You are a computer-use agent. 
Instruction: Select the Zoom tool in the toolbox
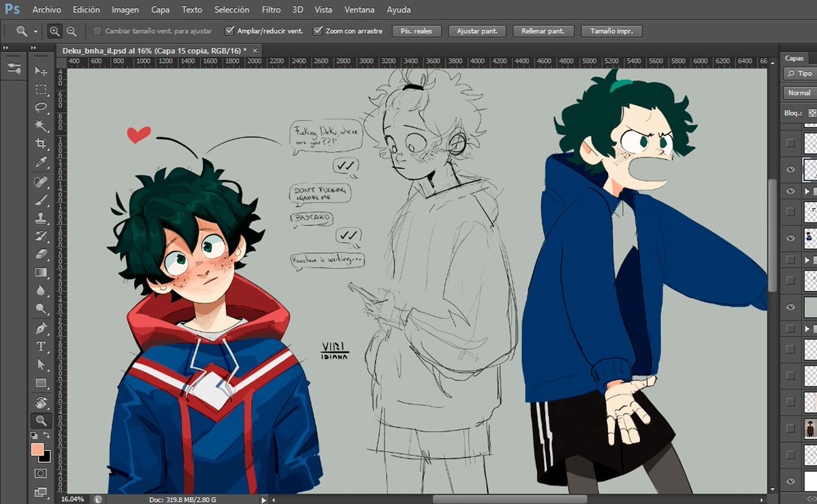point(41,421)
